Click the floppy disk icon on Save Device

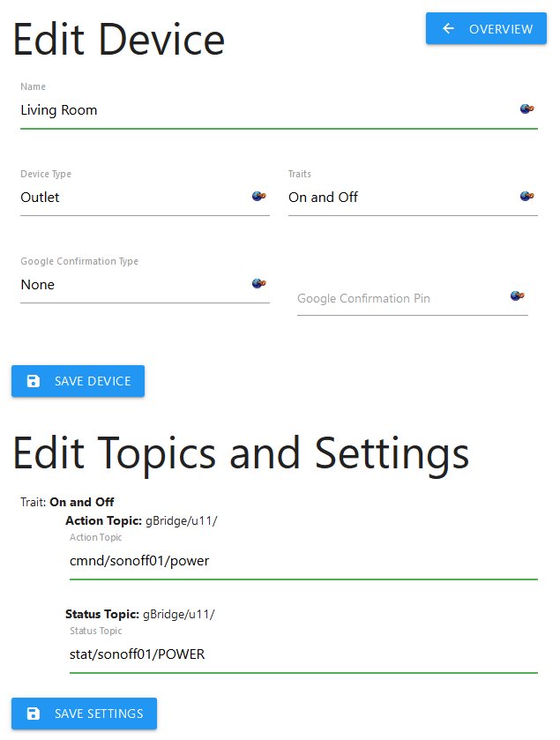34,381
